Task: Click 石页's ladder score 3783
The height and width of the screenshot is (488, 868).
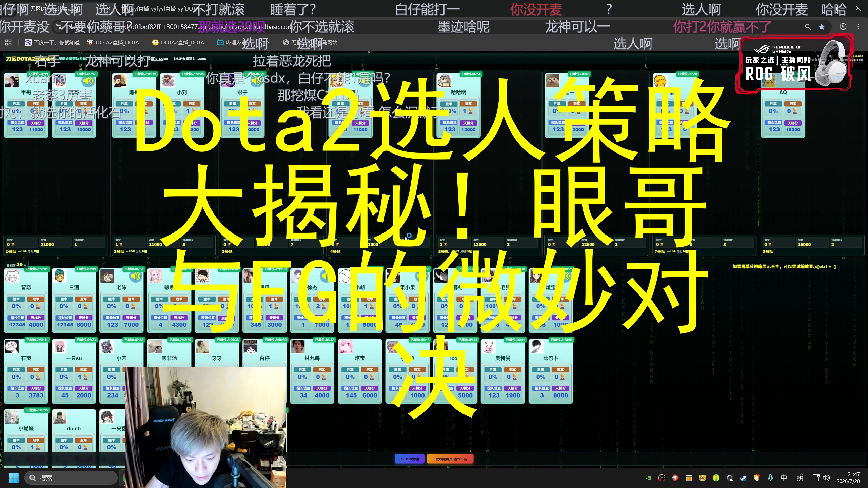Action: click(x=36, y=395)
